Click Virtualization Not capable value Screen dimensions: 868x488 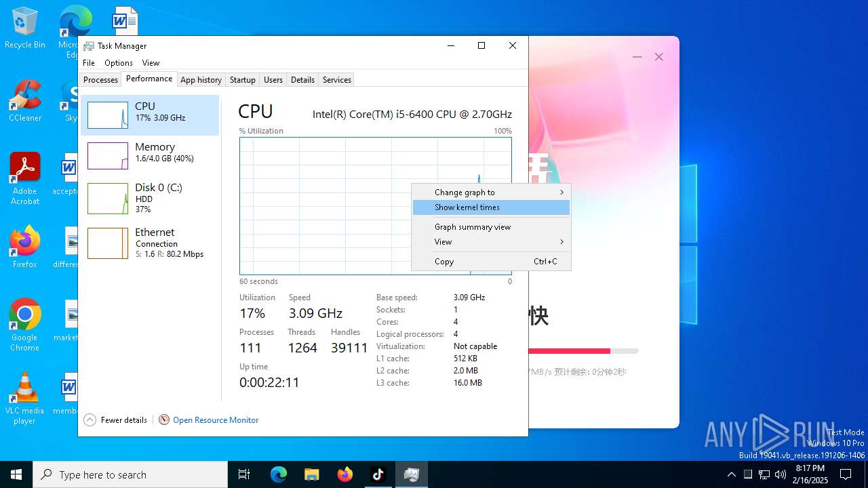click(475, 346)
